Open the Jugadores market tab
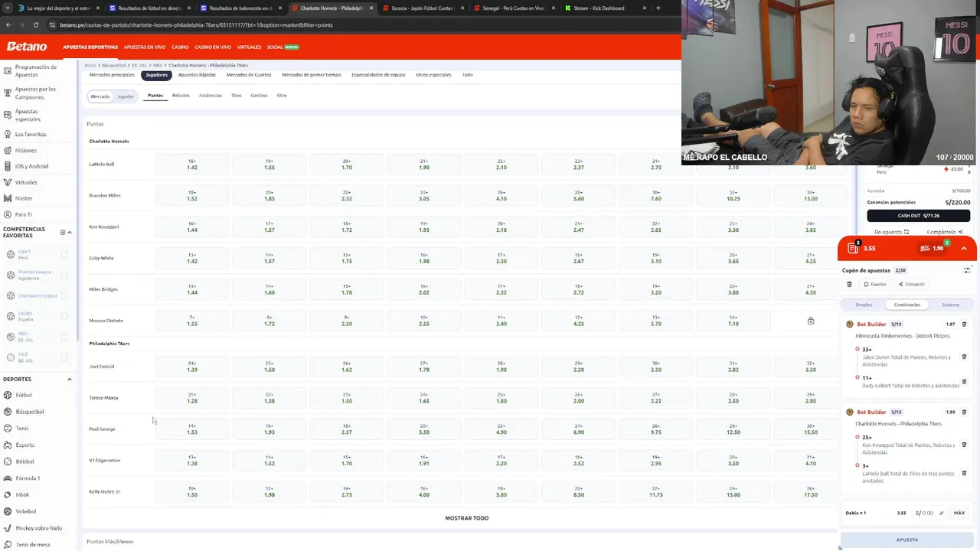This screenshot has height=551, width=980. (x=156, y=75)
